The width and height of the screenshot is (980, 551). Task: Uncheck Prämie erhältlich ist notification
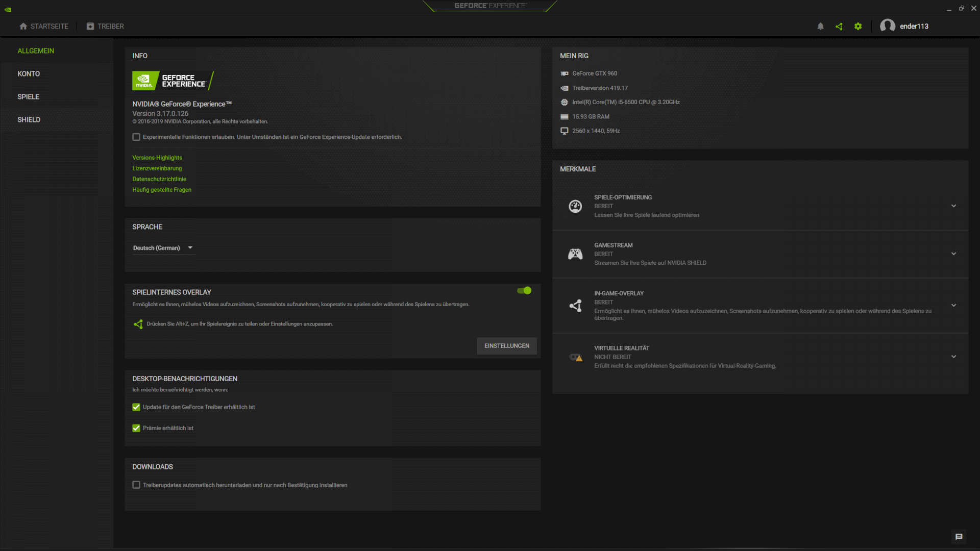(x=136, y=429)
